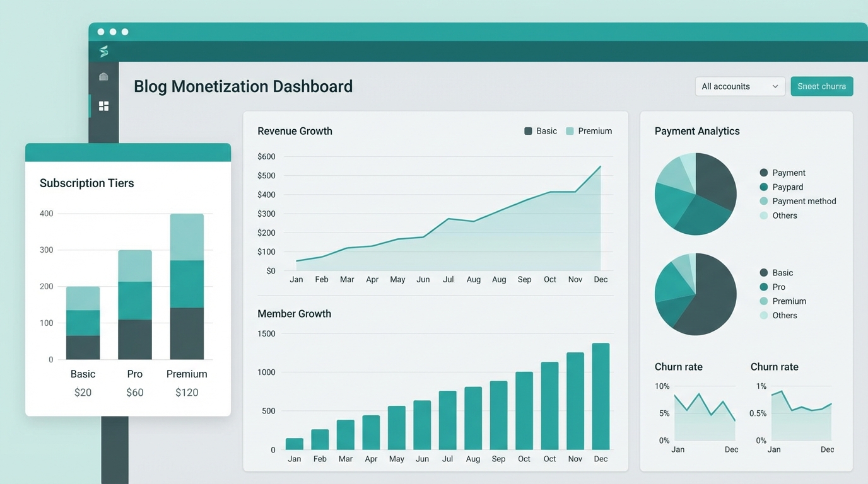Open the All accounts dropdown
The width and height of the screenshot is (868, 484).
coord(739,86)
